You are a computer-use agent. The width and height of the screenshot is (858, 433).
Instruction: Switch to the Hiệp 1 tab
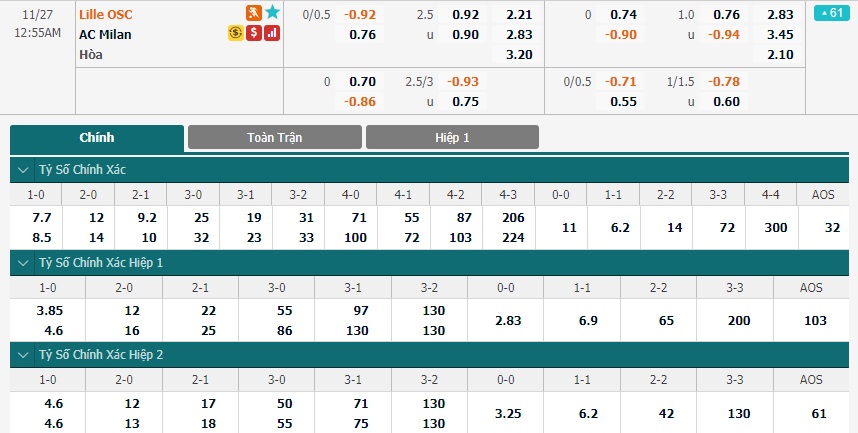pos(452,137)
